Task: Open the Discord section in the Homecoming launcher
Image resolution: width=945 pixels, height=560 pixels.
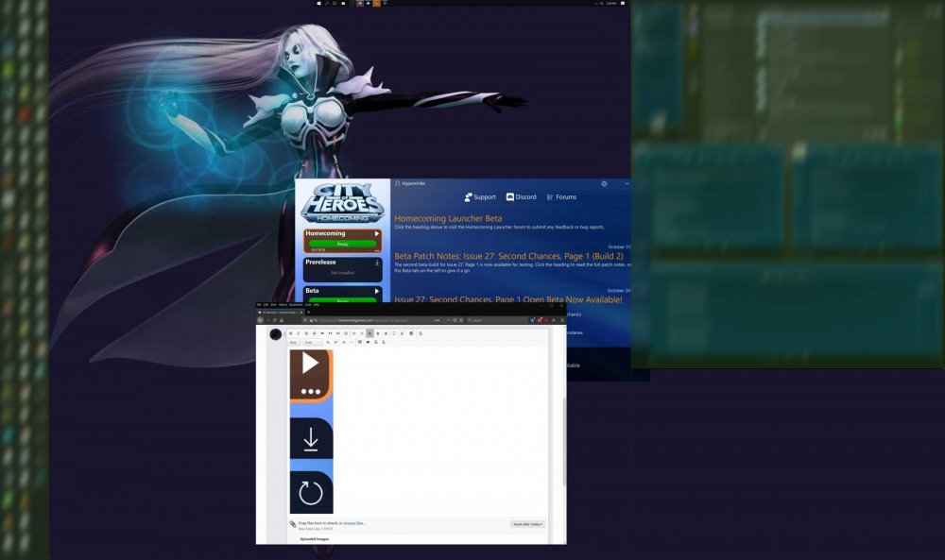Action: point(521,197)
